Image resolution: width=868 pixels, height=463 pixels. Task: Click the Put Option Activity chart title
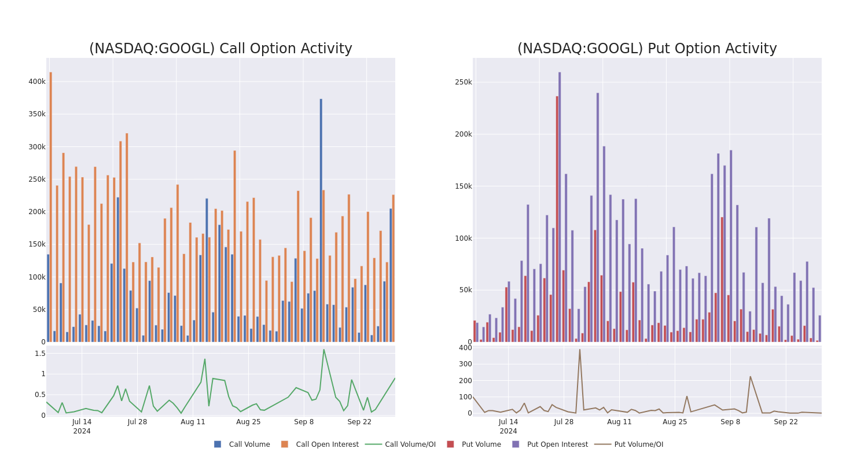pyautogui.click(x=647, y=49)
